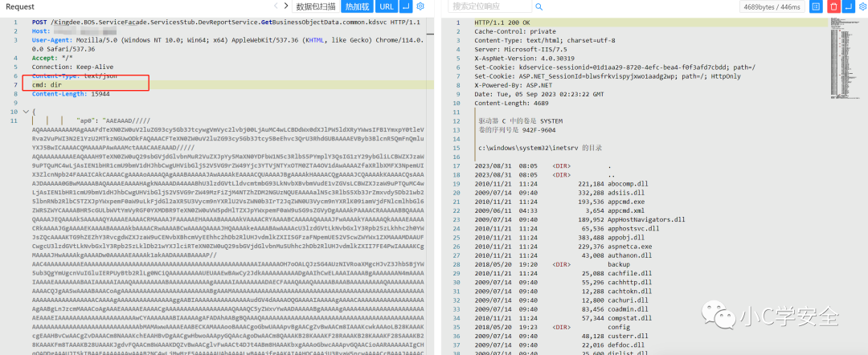Click the X-AspNet-Version: 4.0.30319 line
Viewport: 868px width, 355px height.
pos(524,58)
